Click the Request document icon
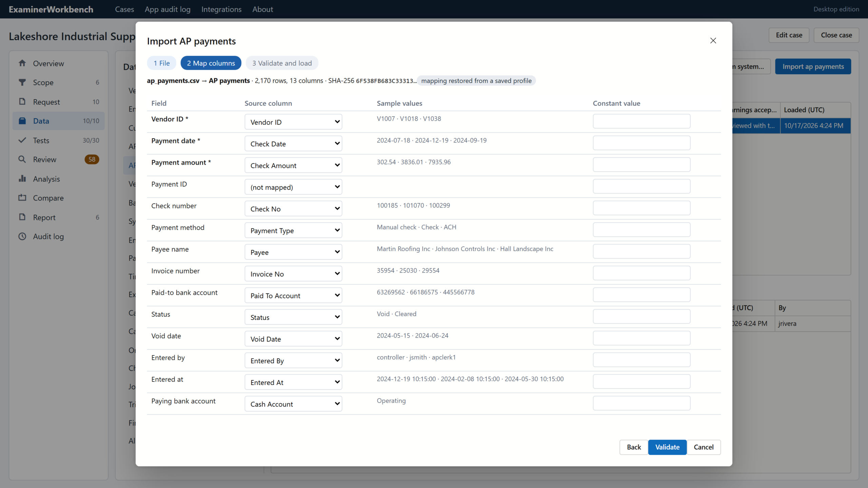This screenshot has height=488, width=868. (x=22, y=102)
